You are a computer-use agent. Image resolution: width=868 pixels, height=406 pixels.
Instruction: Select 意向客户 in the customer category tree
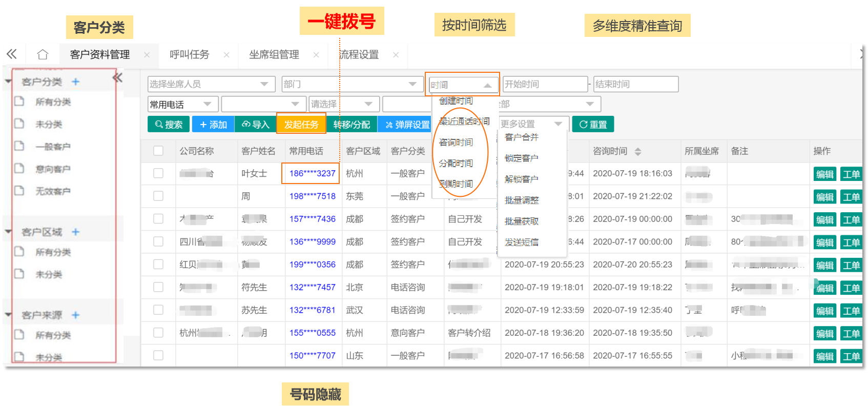coord(53,169)
